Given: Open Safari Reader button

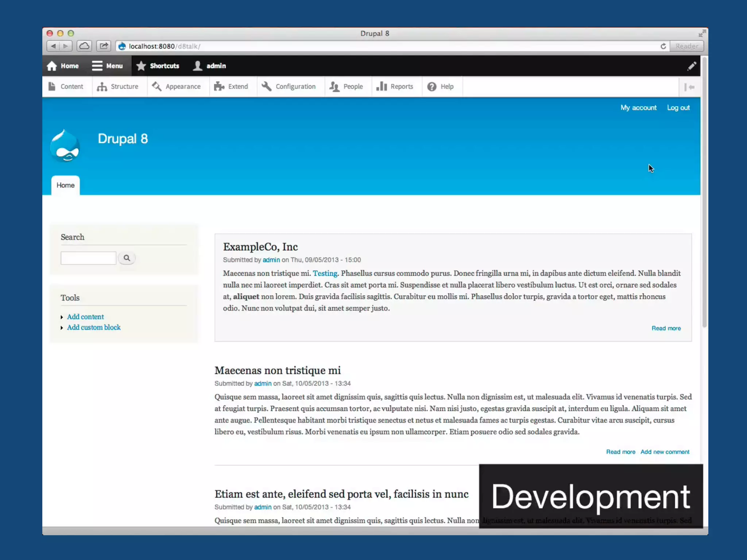Looking at the screenshot, I should click(x=686, y=46).
